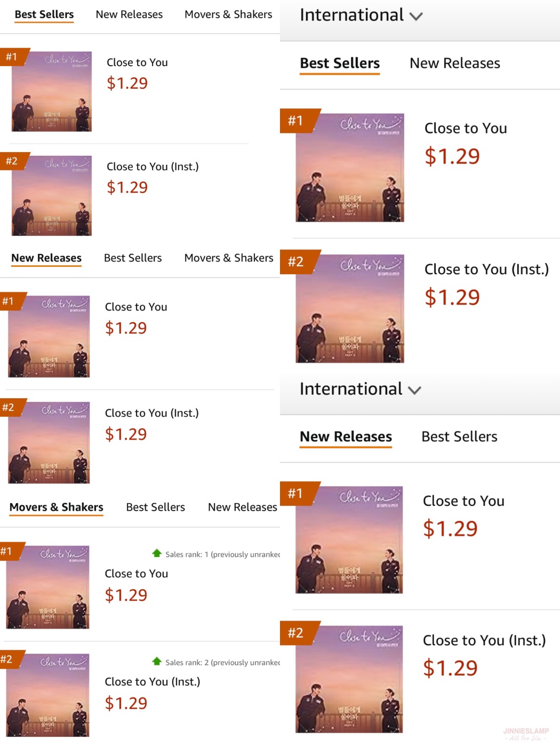Click the green arrow beside Sales rank: 2
560x747 pixels.
156,662
